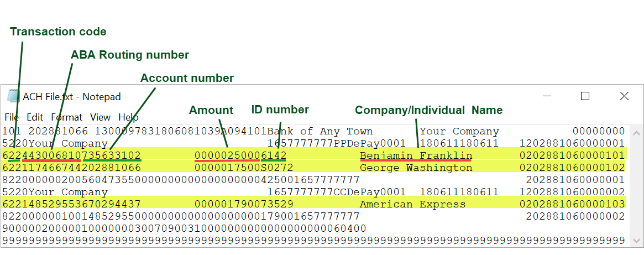Place cursor on name 'Benjamin Franklin'

416,156
